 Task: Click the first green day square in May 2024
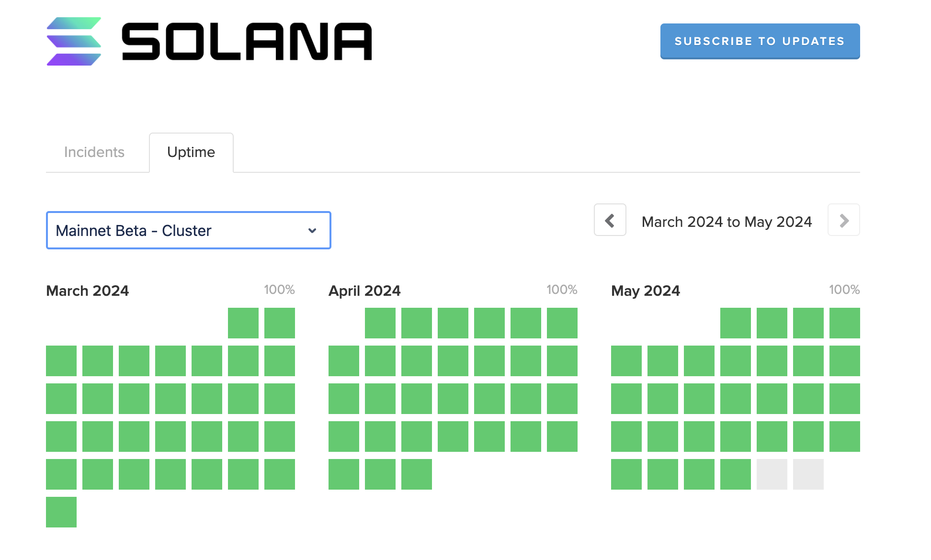736,323
